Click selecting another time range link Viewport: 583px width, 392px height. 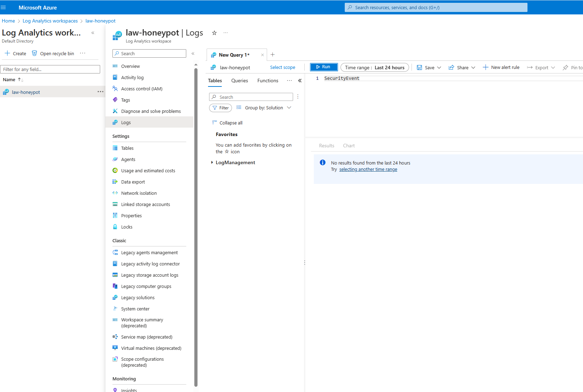click(368, 169)
